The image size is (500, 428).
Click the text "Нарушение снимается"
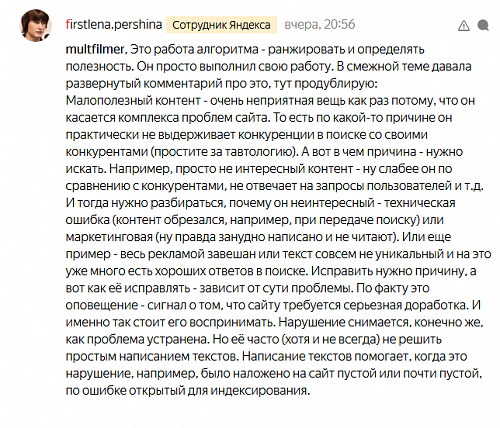click(344, 322)
